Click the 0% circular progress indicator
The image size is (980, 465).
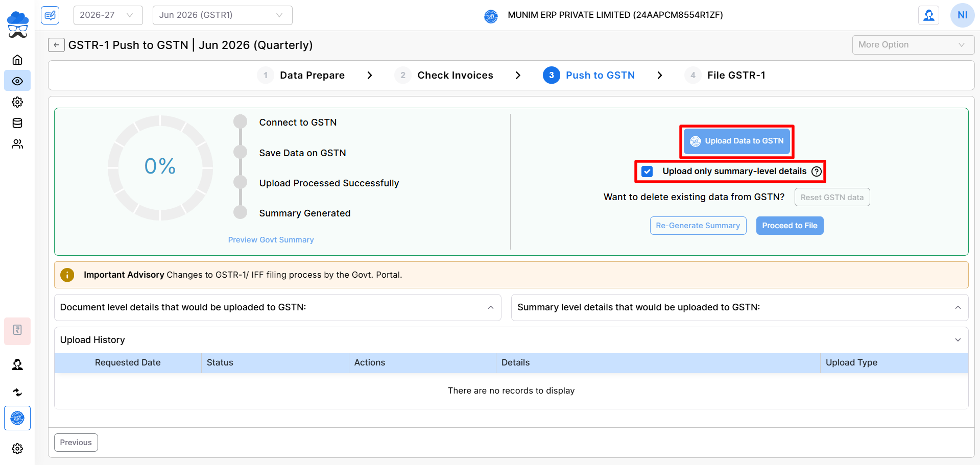(160, 167)
